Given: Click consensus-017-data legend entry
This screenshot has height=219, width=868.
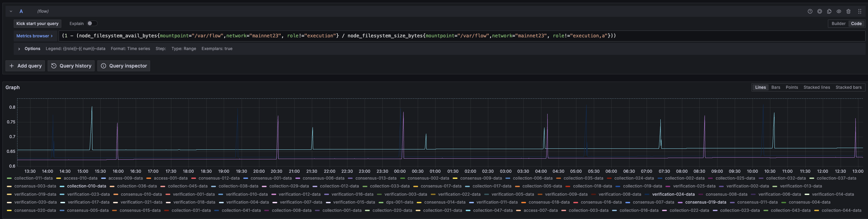Looking at the screenshot, I should click(441, 186).
